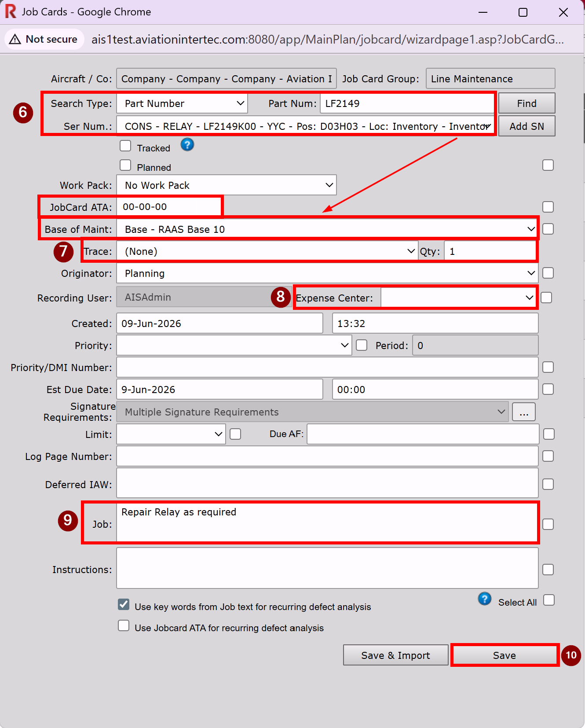Screen dimensions: 585x728
Task: Expand the Ser Num dropdown
Action: pos(305,126)
